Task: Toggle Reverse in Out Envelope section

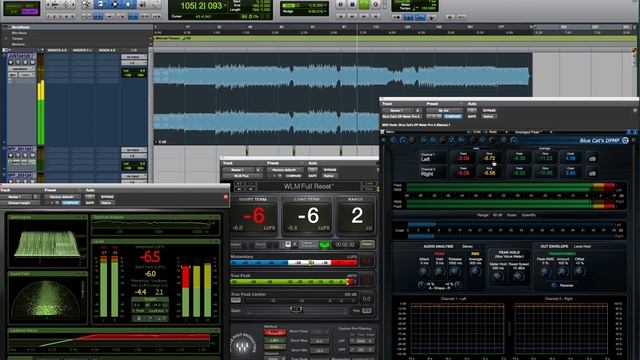Action: click(554, 285)
